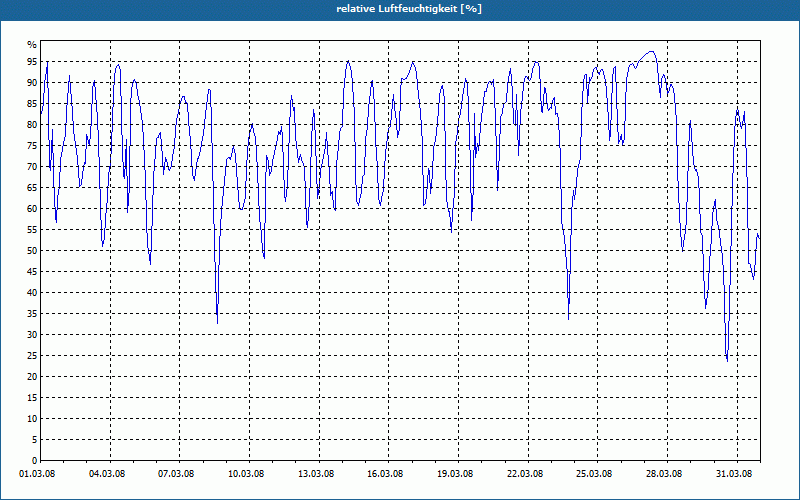Click the date label 19.03.08
The image size is (800, 500).
(x=455, y=474)
